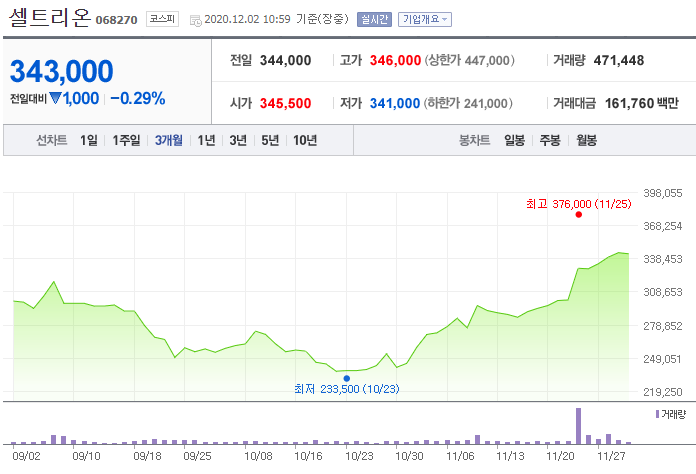Screen dimensions: 696x474
Task: Click the blue 최저 low point marker
Action: click(347, 378)
